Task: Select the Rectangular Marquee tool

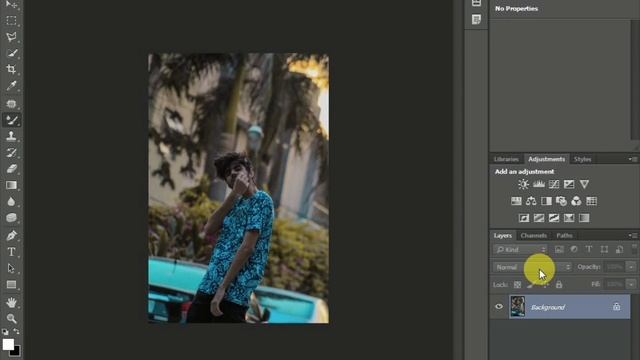Action: pos(11,20)
